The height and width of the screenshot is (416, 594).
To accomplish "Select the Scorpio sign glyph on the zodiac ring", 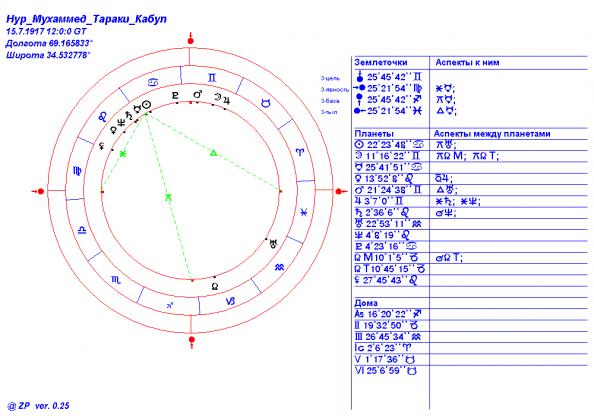I will coord(117,280).
